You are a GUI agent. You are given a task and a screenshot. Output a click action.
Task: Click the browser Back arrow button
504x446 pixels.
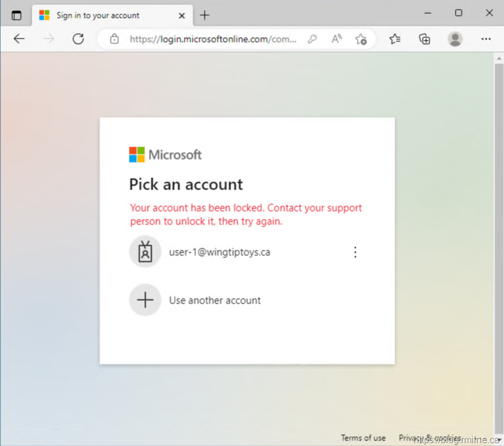point(19,39)
